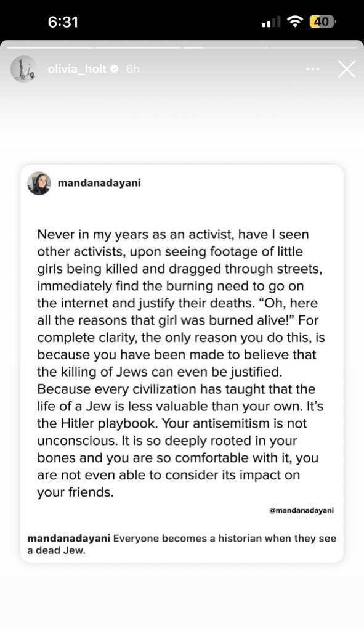This screenshot has height=631, width=364.
Task: Open mandanadayani's avatar in the shared post
Action: [x=39, y=184]
